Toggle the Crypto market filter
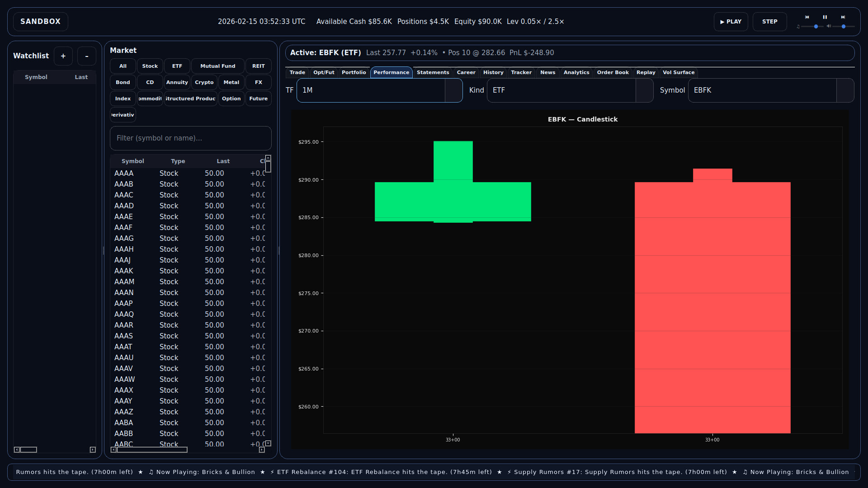Screen dimensions: 868x488 coord(204,82)
